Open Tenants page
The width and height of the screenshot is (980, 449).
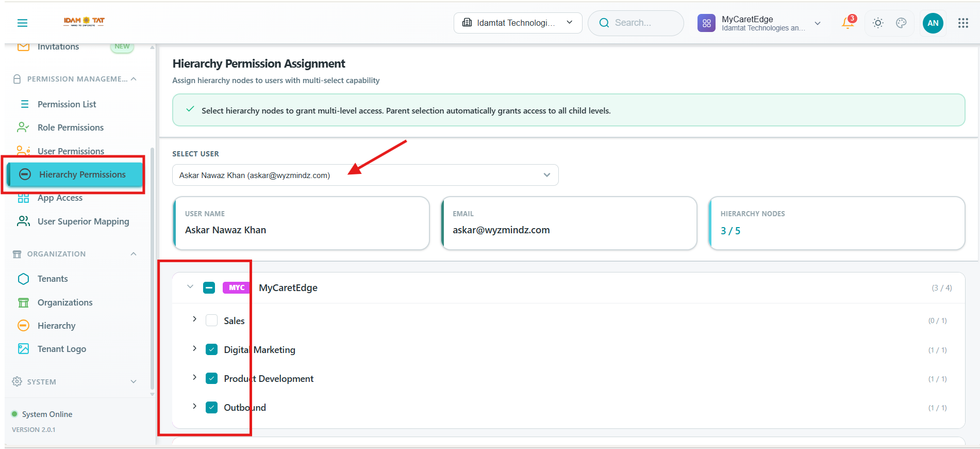click(x=53, y=279)
